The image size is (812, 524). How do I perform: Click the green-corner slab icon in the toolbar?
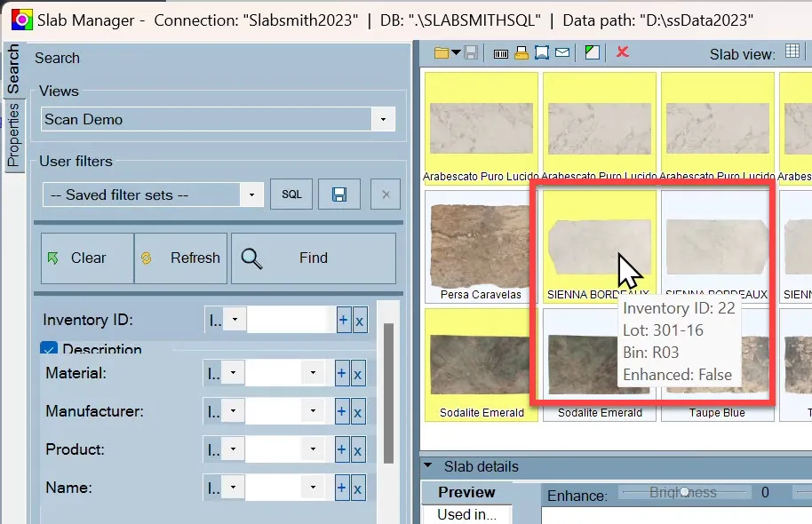pos(593,52)
